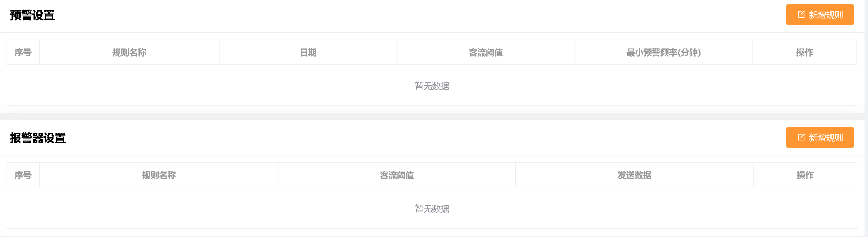This screenshot has width=868, height=237.
Task: Click the 操作 header in 报警器设置 table
Action: 805,175
